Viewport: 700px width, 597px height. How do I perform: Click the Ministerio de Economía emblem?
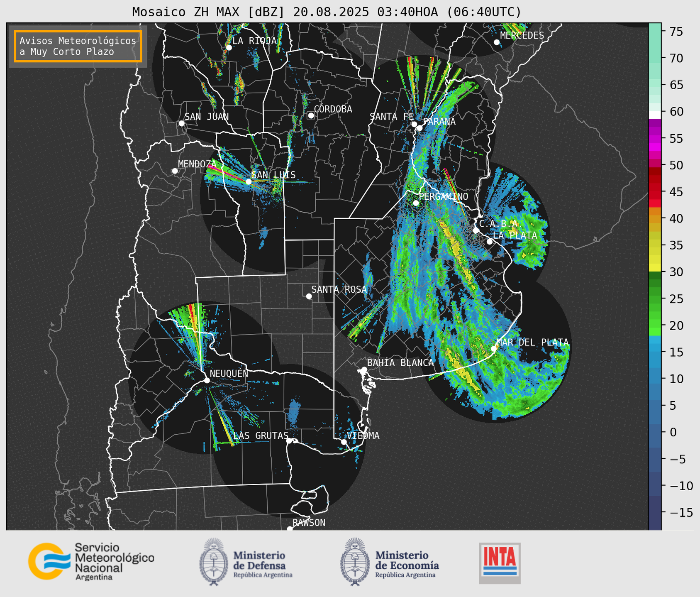pyautogui.click(x=354, y=562)
